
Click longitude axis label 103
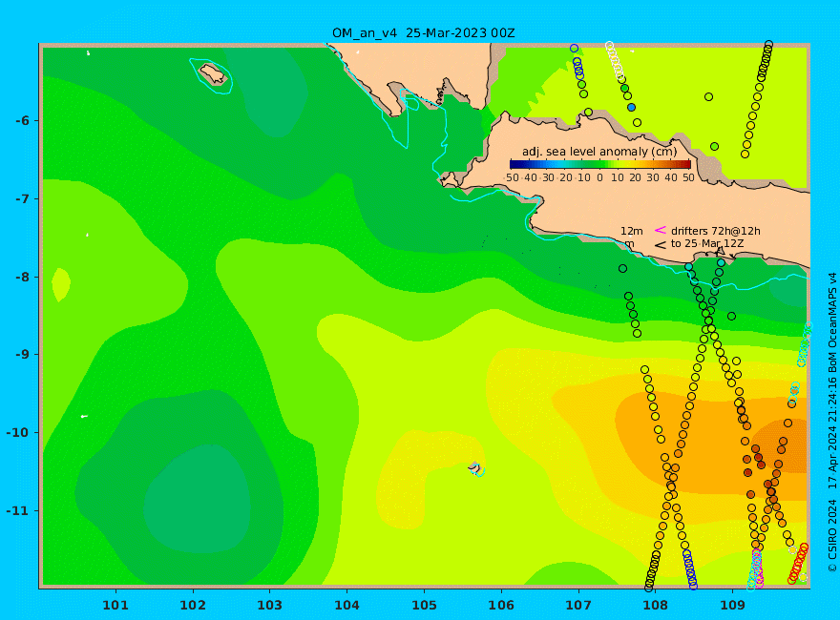tap(269, 606)
